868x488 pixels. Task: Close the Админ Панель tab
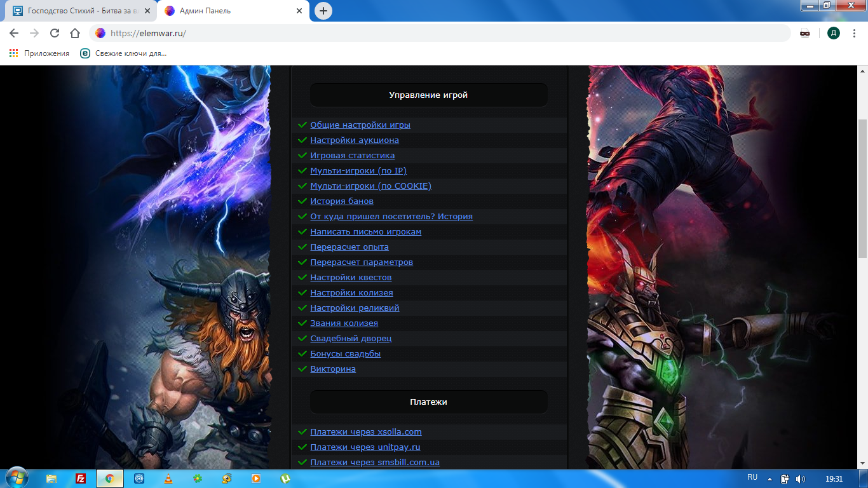299,11
